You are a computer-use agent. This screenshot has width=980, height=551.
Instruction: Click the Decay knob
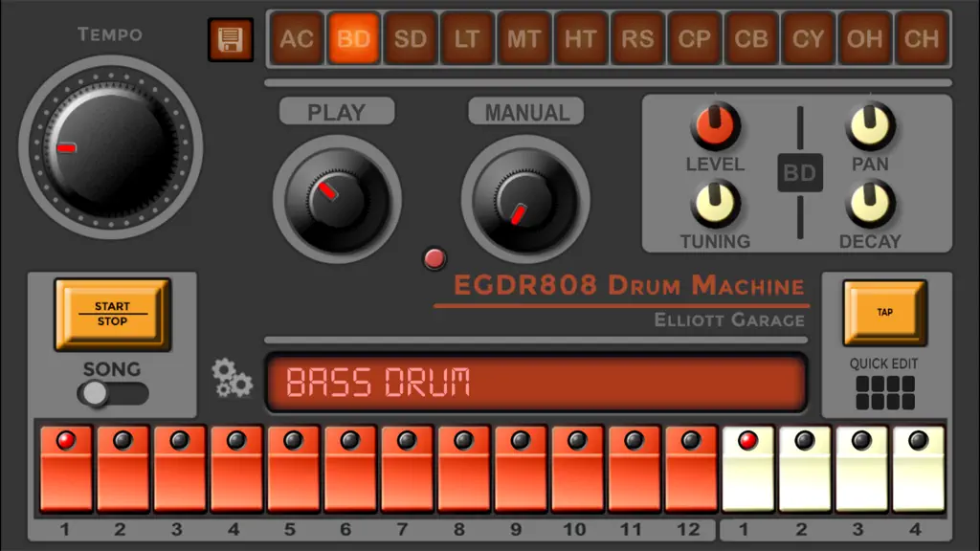870,204
